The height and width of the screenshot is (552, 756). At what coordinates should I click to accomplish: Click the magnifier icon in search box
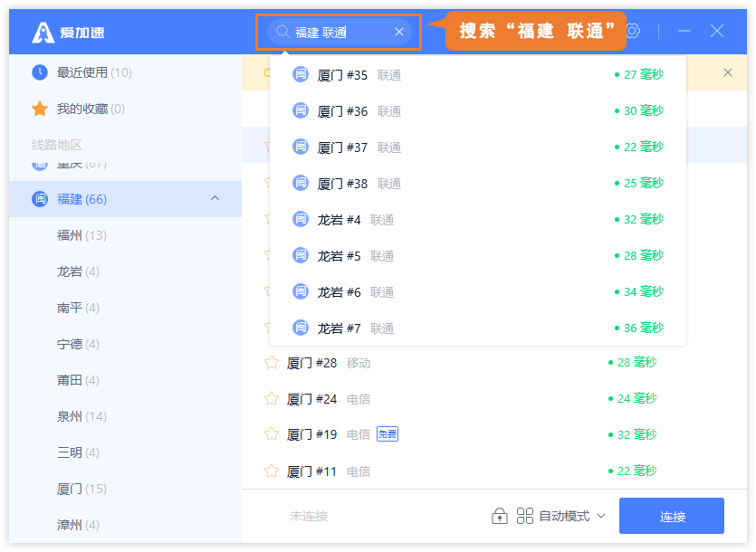(282, 32)
